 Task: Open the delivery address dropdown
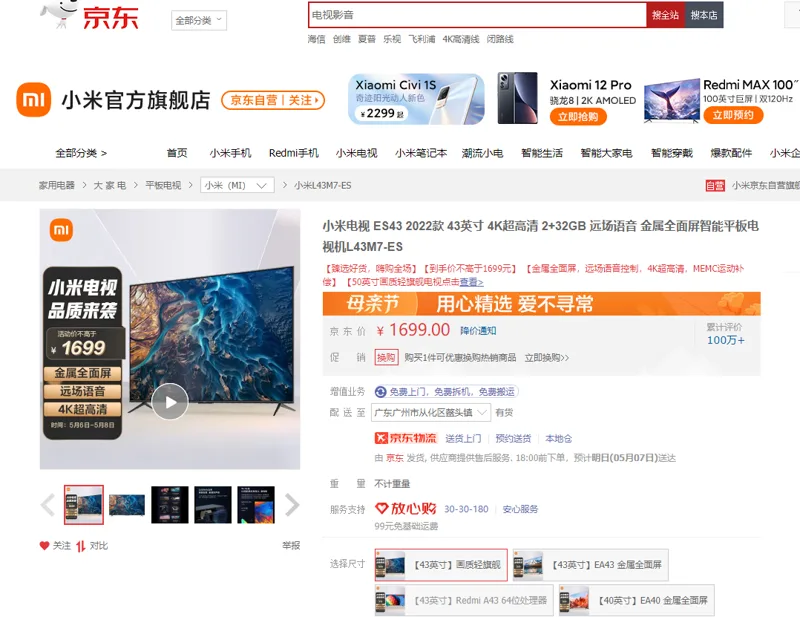[431, 412]
